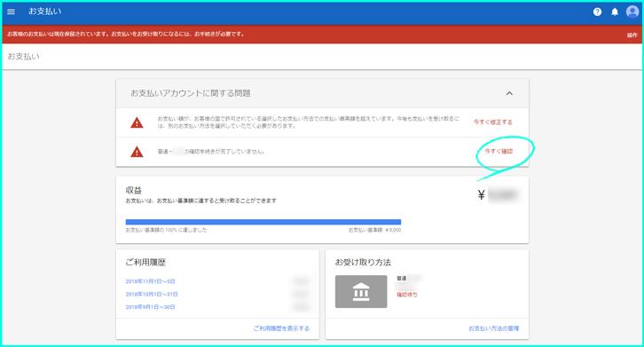The height and width of the screenshot is (347, 644).
Task: Open the 2018年10月1日～31日 history entry
Action: (x=152, y=295)
